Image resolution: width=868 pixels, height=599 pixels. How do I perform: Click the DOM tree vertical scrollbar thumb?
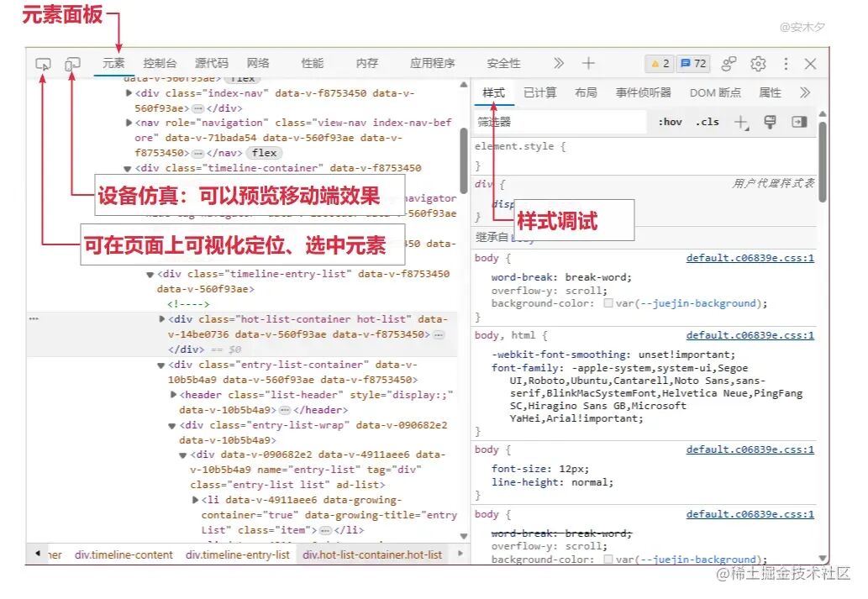(x=463, y=160)
